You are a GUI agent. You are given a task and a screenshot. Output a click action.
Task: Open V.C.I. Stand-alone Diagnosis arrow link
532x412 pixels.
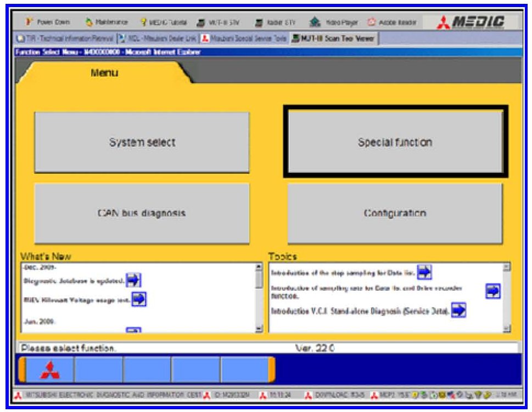[458, 311]
